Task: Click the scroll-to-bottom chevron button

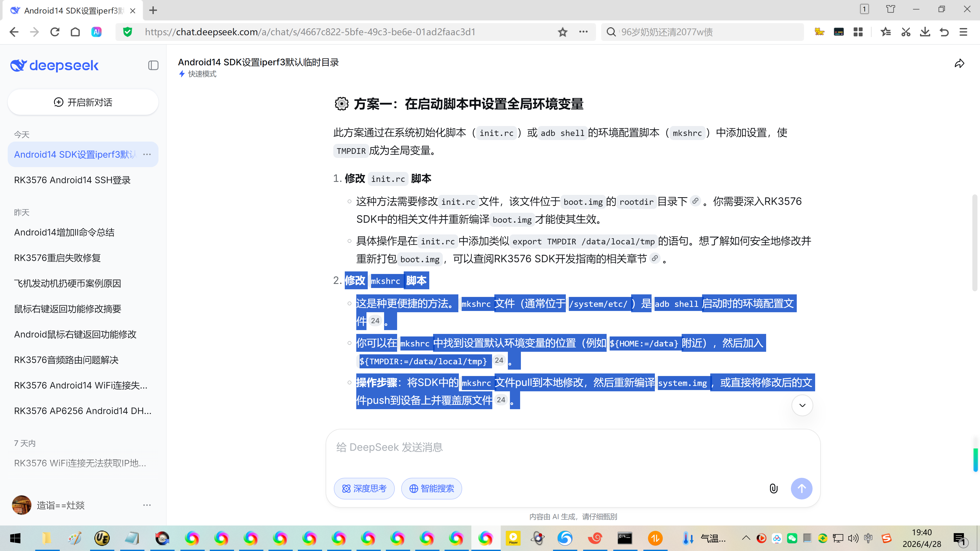Action: (802, 405)
